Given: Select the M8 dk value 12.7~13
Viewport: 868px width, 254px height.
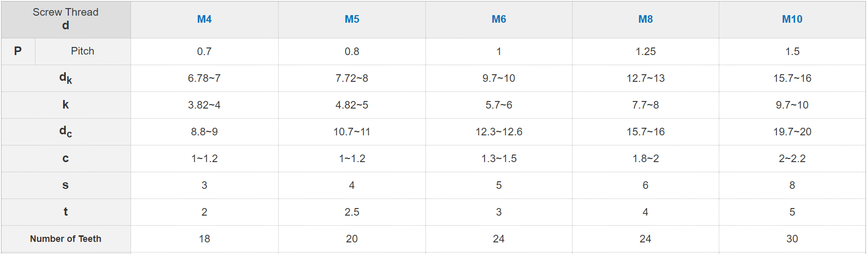Looking at the screenshot, I should coord(645,78).
